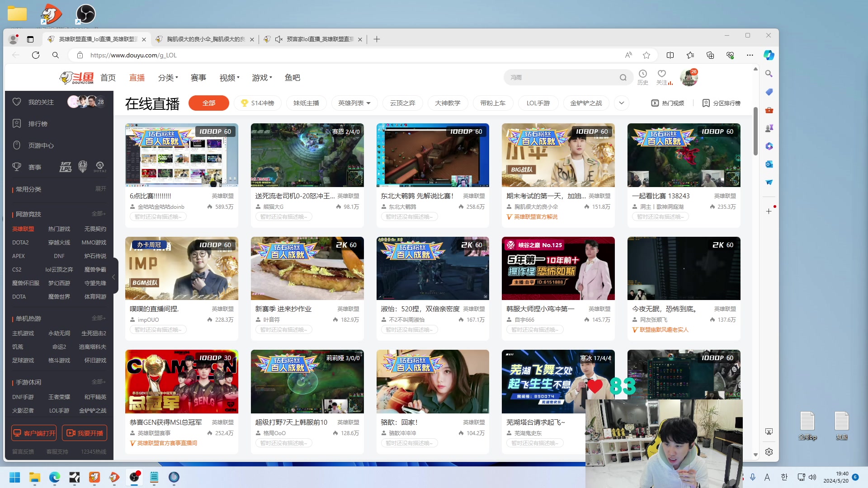
Task: Expand more category filters chevron
Action: (622, 103)
